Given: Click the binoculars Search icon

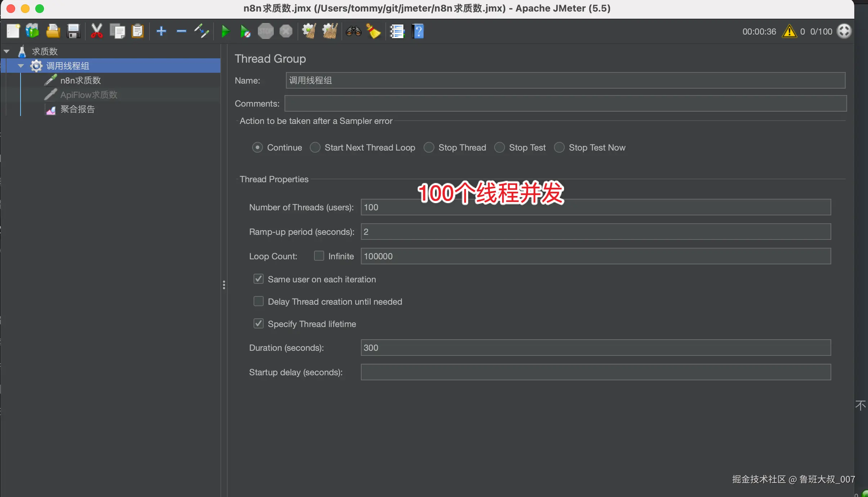Looking at the screenshot, I should click(x=353, y=31).
